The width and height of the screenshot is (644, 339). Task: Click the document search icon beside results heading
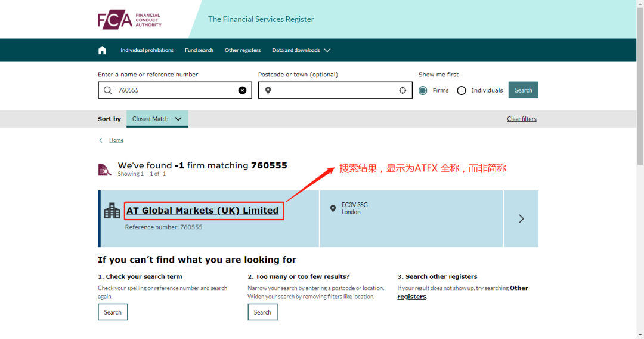pos(104,169)
